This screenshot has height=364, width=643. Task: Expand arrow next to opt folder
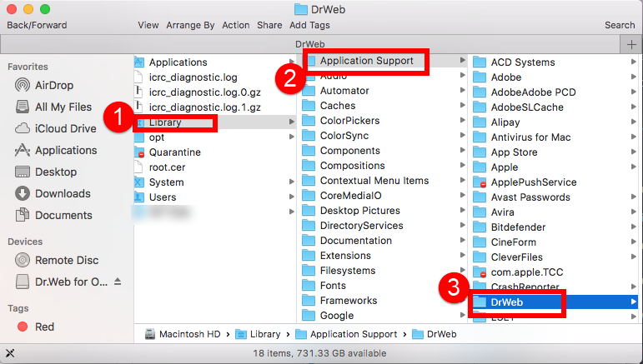(292, 137)
